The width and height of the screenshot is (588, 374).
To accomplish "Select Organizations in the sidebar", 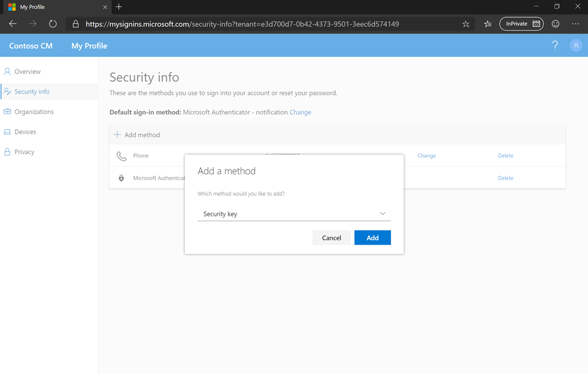I will click(x=34, y=112).
